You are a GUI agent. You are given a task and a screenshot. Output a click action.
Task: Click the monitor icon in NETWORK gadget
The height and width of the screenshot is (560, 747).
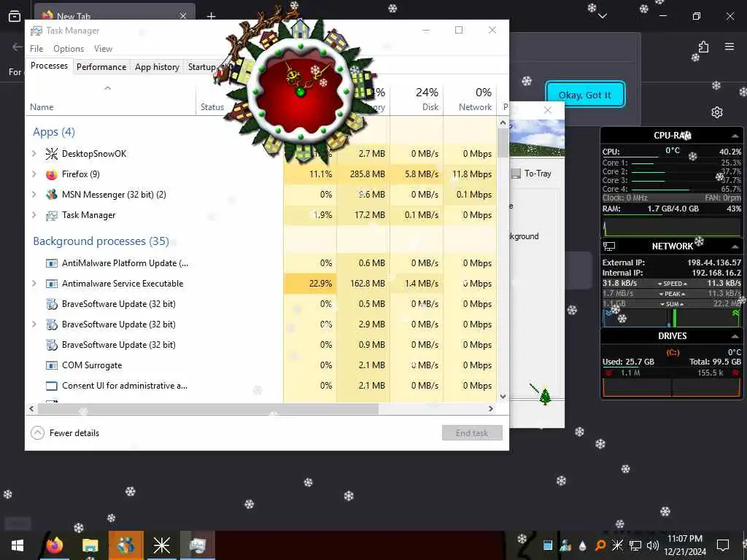pyautogui.click(x=609, y=246)
